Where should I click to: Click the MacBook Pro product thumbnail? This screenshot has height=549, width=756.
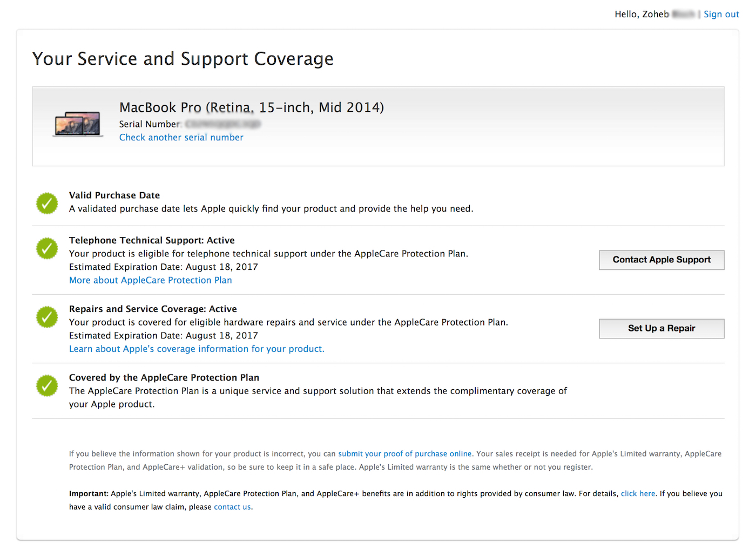(78, 124)
